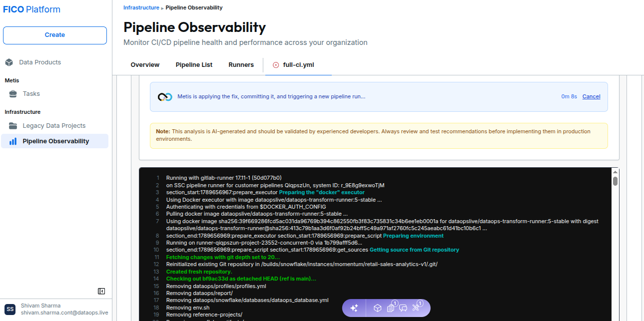Open the clipboard tasks icon with badge

[x=391, y=308]
